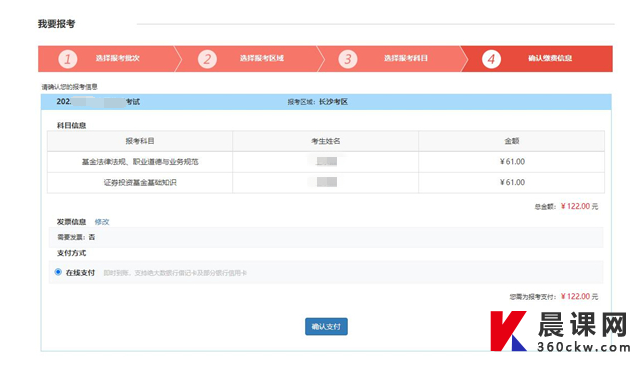Go to 选择报考批次 step tab
Image resolution: width=644 pixels, height=370 pixels.
coord(110,59)
